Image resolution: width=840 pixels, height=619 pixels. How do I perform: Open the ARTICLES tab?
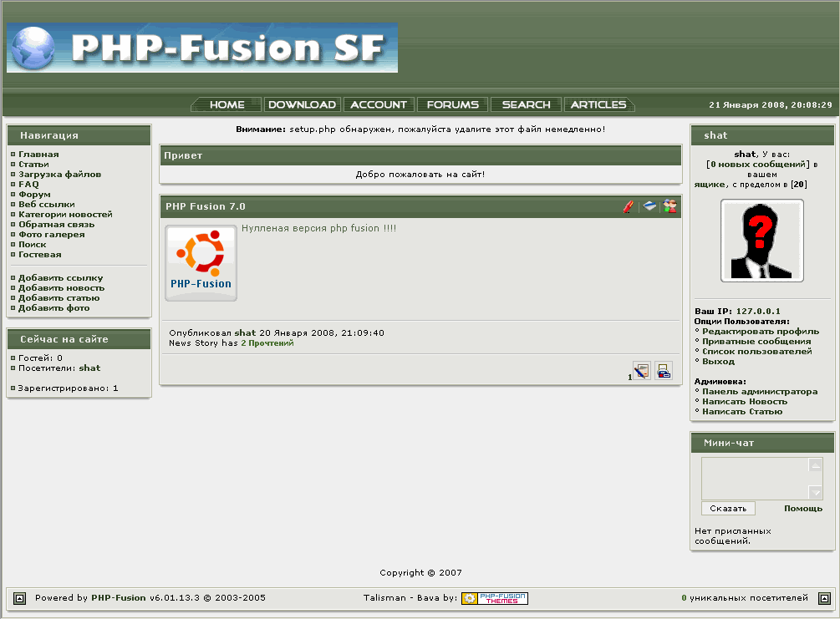598,104
